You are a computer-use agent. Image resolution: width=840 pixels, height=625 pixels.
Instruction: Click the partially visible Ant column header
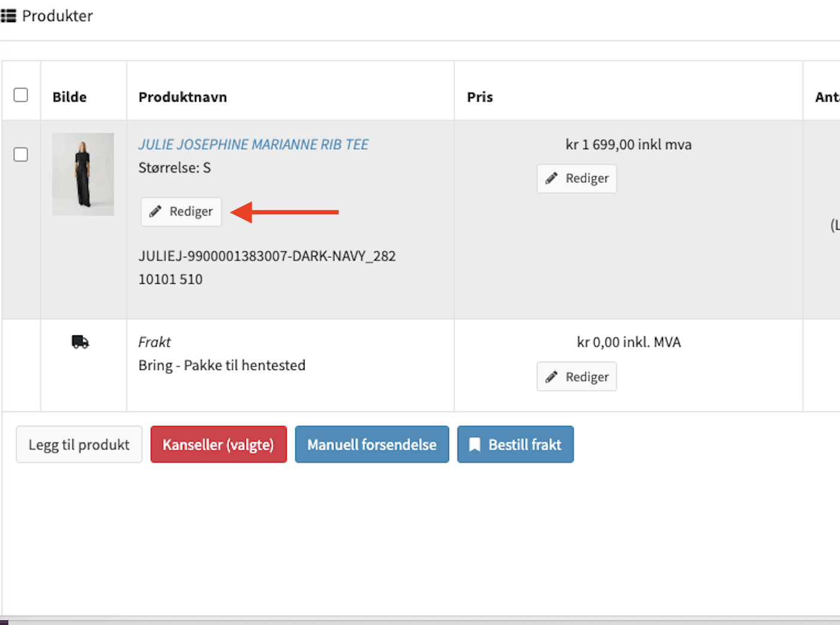click(x=826, y=97)
